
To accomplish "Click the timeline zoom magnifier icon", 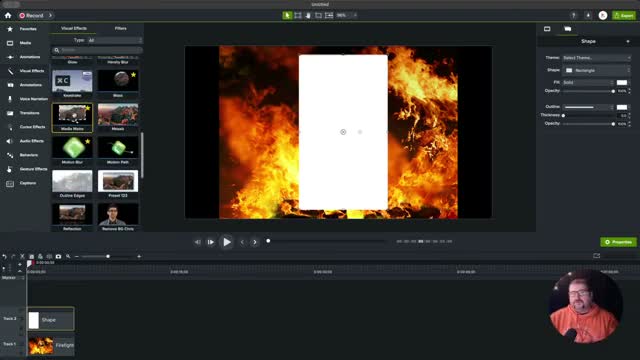I will (x=68, y=256).
